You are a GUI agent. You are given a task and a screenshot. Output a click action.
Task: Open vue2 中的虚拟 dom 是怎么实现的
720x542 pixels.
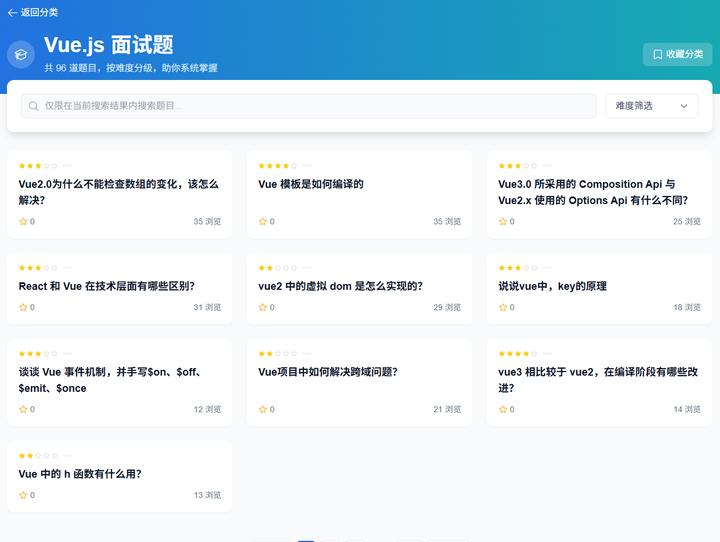[340, 286]
